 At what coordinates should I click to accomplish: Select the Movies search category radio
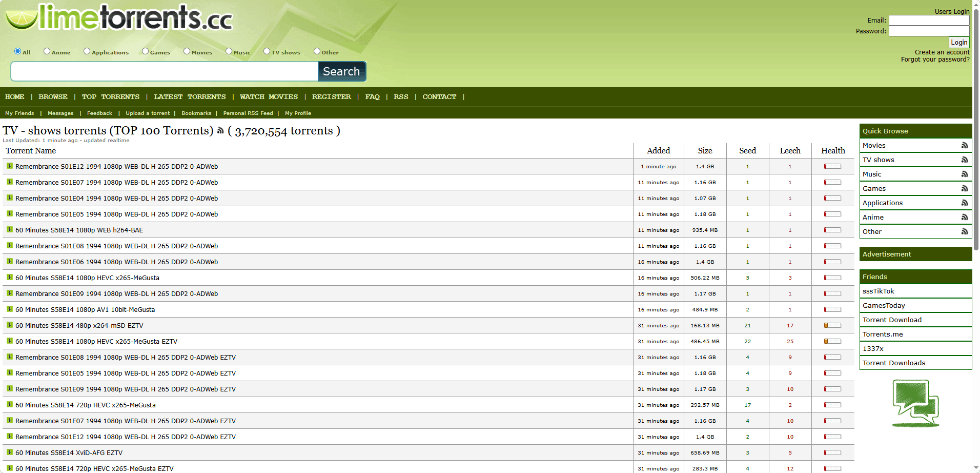click(187, 51)
